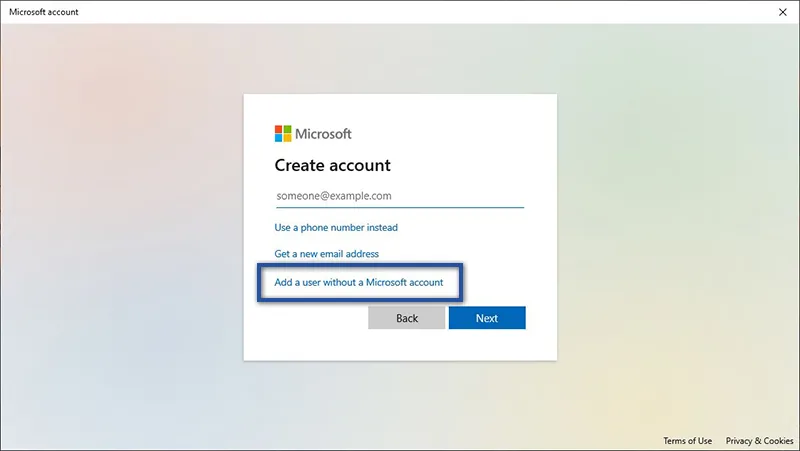Click the gradient background left of the dialog

coord(120,230)
